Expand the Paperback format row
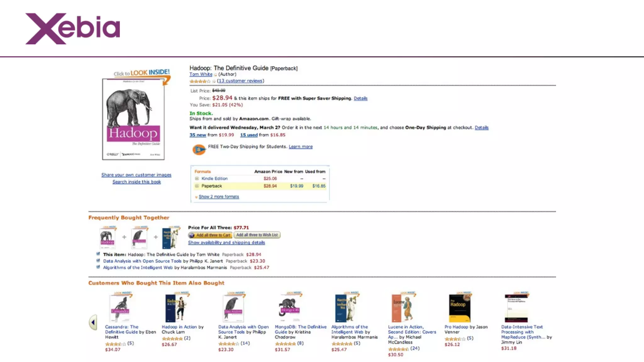The image size is (644, 362). click(x=197, y=186)
